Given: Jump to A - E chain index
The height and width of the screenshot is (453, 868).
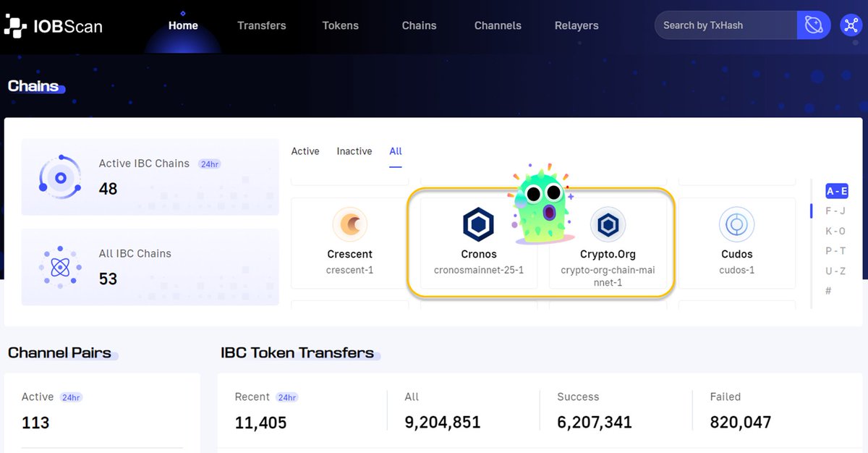Looking at the screenshot, I should (837, 191).
